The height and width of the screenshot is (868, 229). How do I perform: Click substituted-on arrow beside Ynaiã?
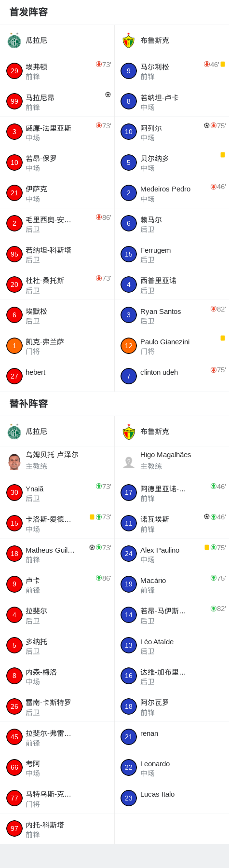tap(99, 486)
